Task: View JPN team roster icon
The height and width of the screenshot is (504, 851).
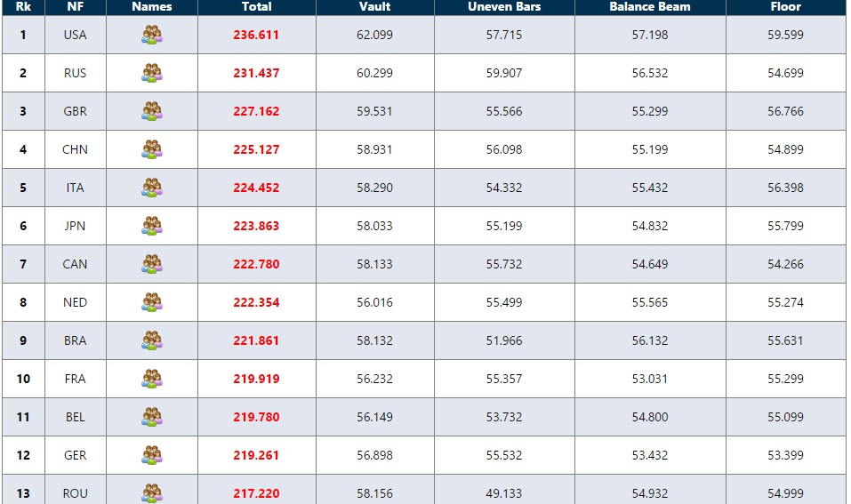Action: point(152,226)
